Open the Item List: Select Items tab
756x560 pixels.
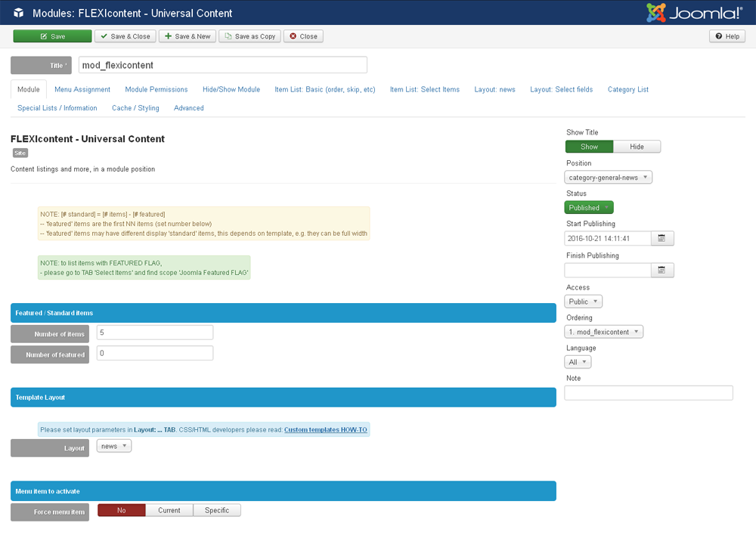pos(425,90)
